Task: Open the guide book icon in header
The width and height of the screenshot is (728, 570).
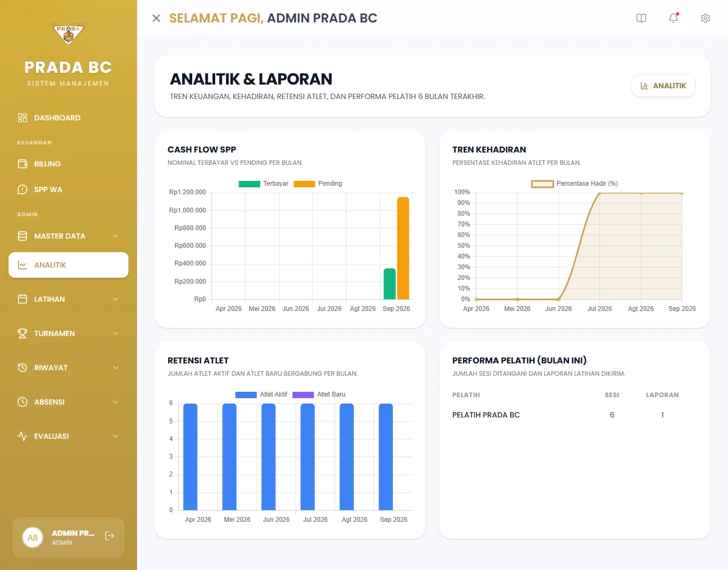Action: click(641, 18)
